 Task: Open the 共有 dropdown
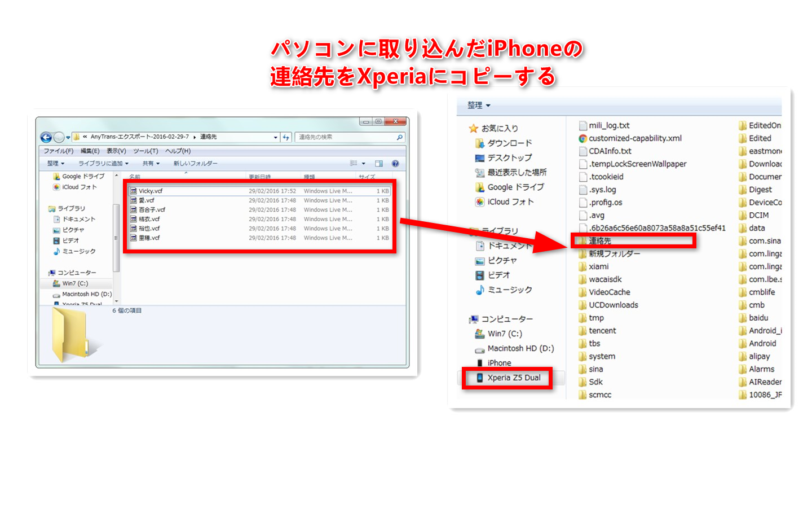click(151, 164)
